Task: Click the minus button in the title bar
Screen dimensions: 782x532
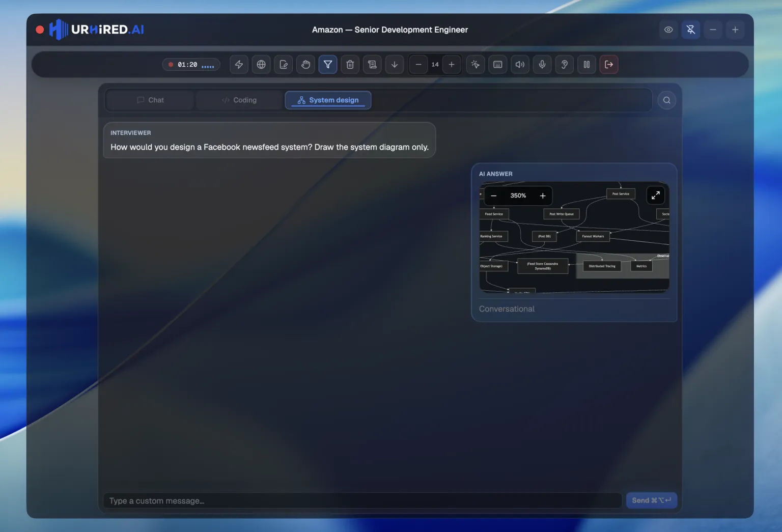Action: tap(713, 30)
